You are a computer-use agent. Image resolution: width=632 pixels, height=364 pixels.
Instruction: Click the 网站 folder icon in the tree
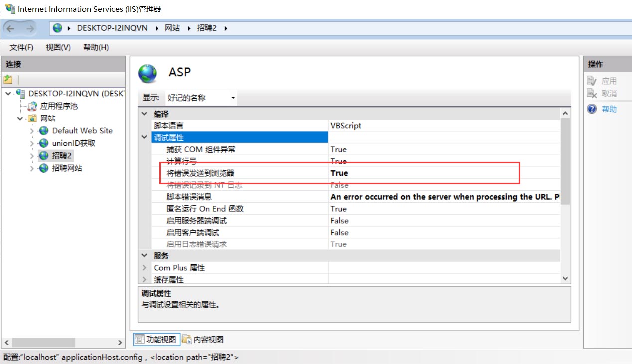click(x=31, y=118)
